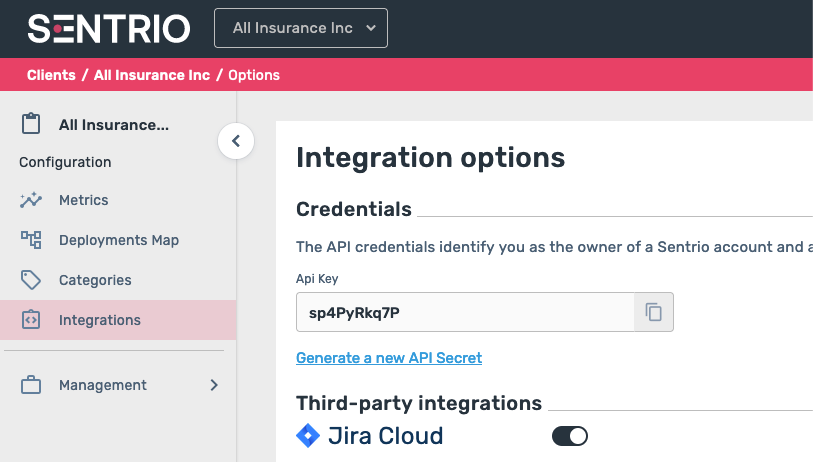Copy the API key to clipboard
Screen dimensions: 813x462
654,312
